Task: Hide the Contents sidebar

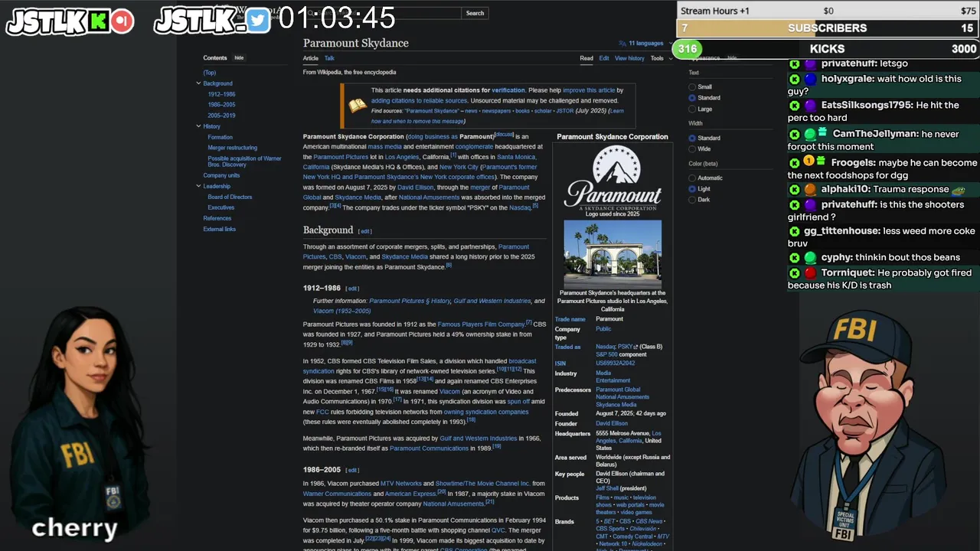Action: [239, 58]
